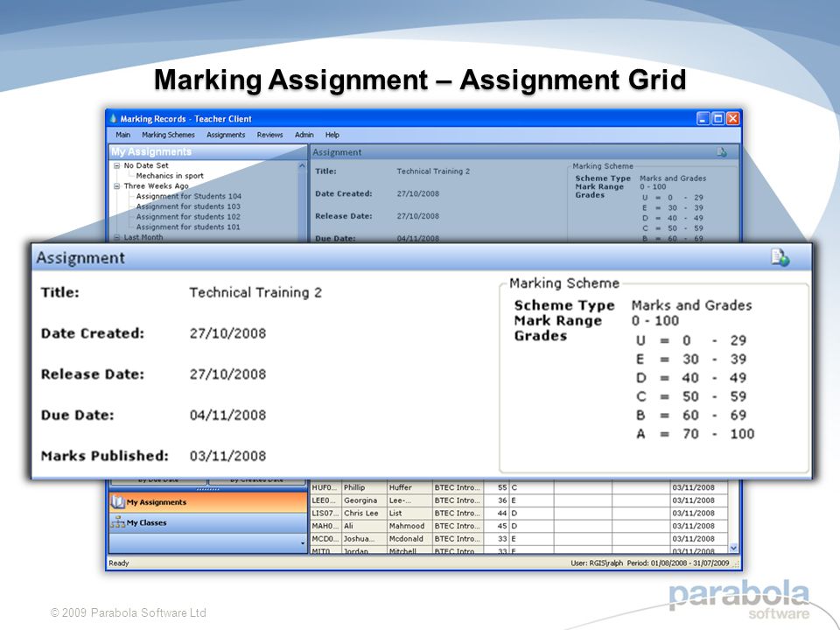
Task: Click the User: RGIS\ralph status entry
Action: (x=597, y=563)
